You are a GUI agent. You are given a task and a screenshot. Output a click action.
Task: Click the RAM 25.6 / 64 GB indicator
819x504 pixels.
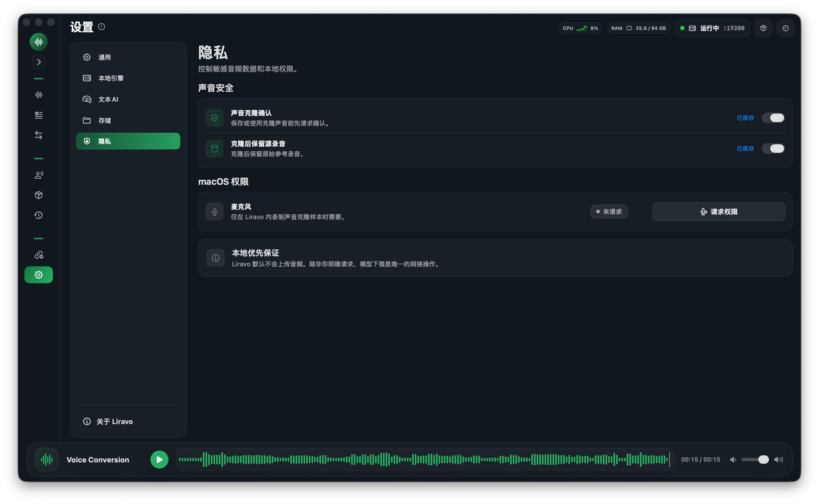638,28
